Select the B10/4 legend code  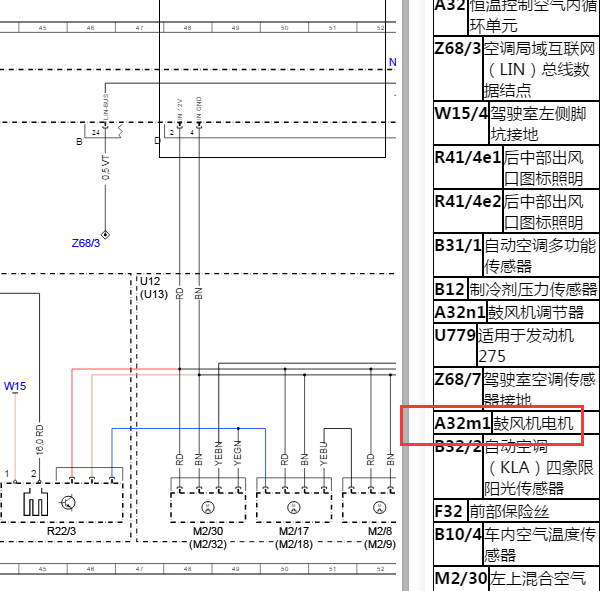(x=458, y=535)
